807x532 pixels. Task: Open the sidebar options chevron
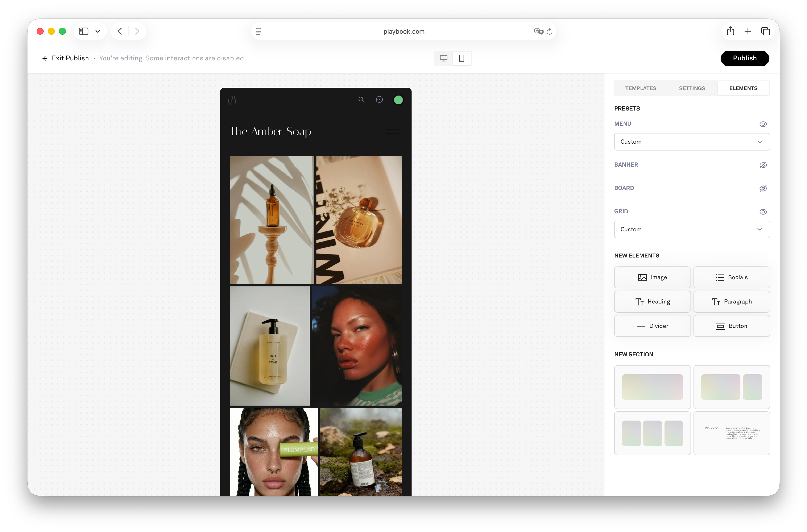[98, 31]
